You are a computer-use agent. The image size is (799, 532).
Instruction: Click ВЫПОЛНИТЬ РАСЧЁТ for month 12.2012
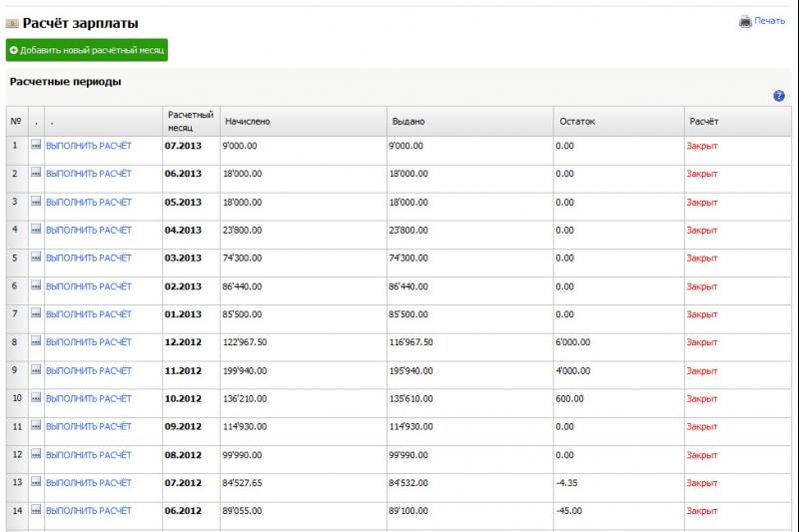point(89,342)
